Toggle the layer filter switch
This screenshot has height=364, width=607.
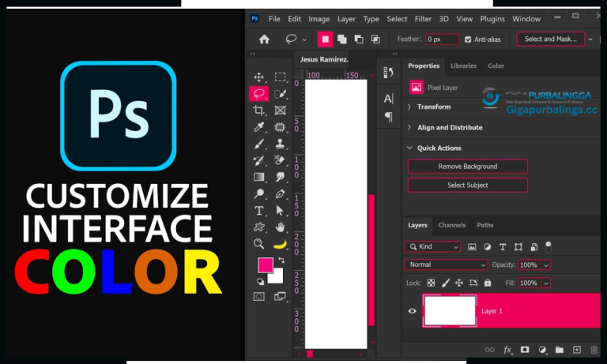coord(549,246)
